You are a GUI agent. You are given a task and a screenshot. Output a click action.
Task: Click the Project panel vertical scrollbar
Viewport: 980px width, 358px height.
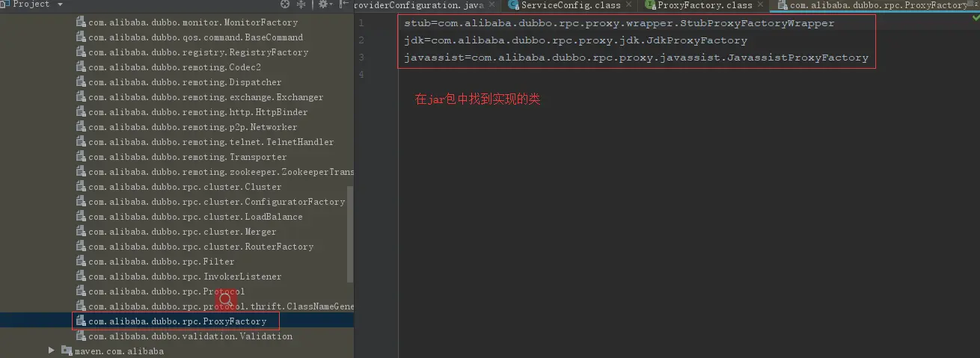[350, 233]
